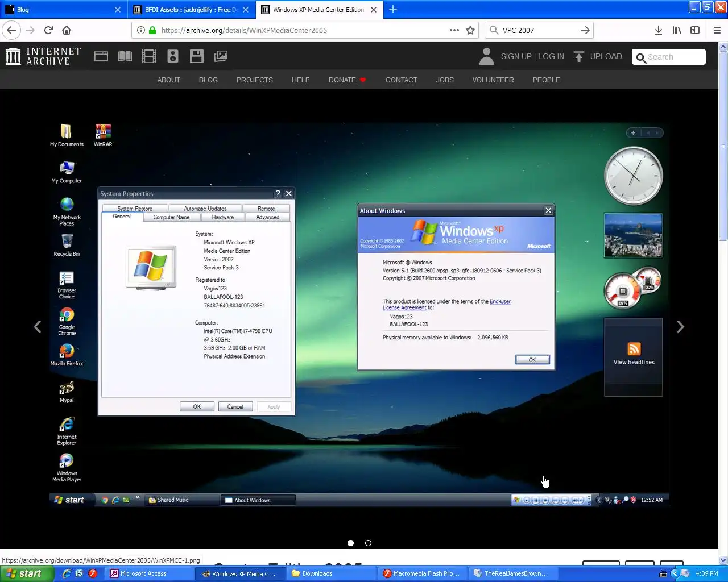Image resolution: width=728 pixels, height=582 pixels.
Task: Go to the Firefox home page icon
Action: (x=67, y=30)
